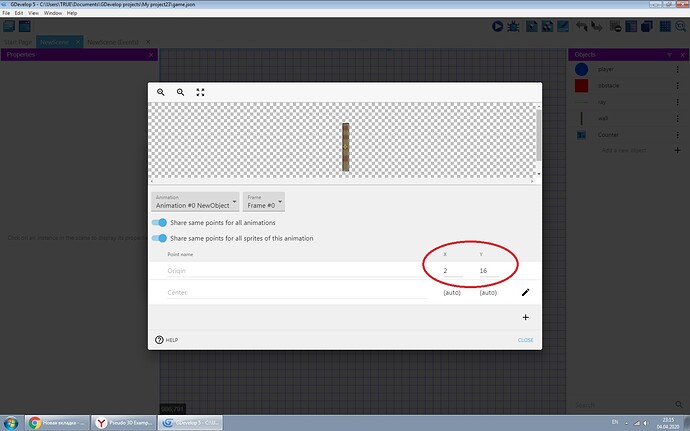The width and height of the screenshot is (690, 431).
Task: Click the sprite image in preview
Action: (x=345, y=147)
